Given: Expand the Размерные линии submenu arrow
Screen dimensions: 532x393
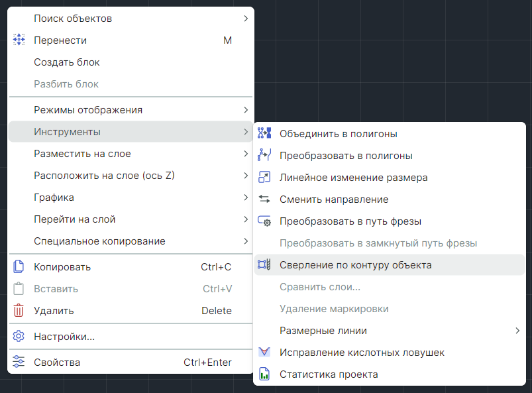Looking at the screenshot, I should click(517, 331).
